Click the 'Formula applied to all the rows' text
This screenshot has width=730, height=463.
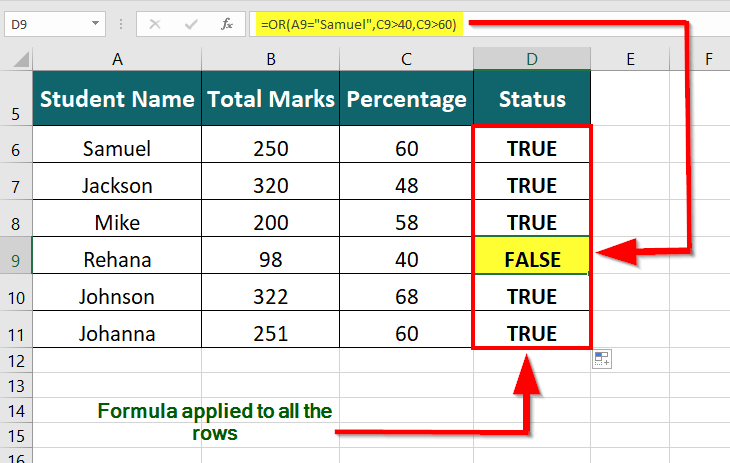pos(215,422)
